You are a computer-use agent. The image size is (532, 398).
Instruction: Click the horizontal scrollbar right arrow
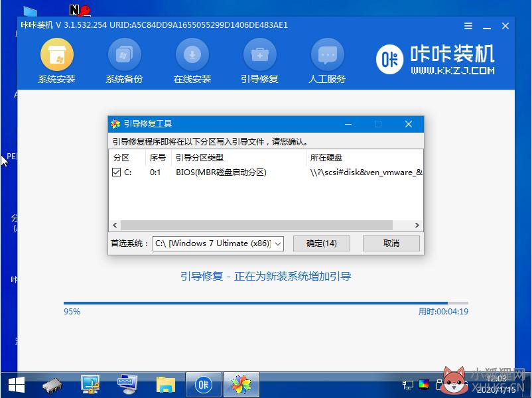(x=417, y=226)
